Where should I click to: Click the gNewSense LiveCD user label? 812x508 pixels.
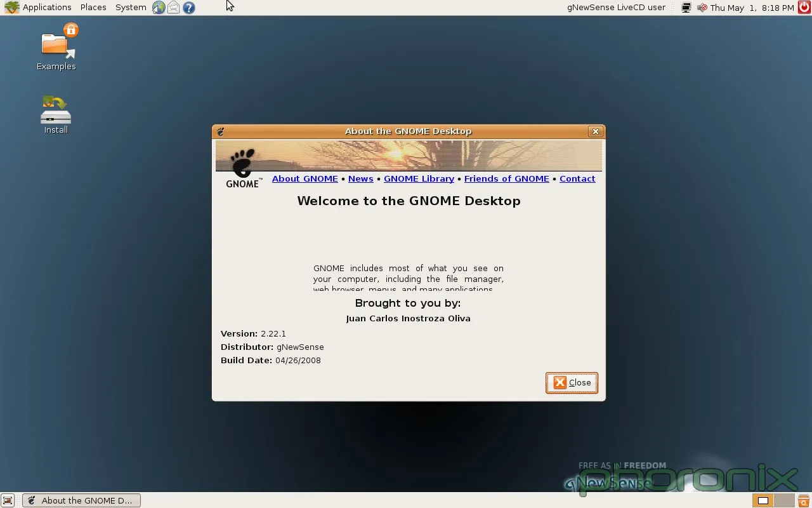(x=616, y=8)
